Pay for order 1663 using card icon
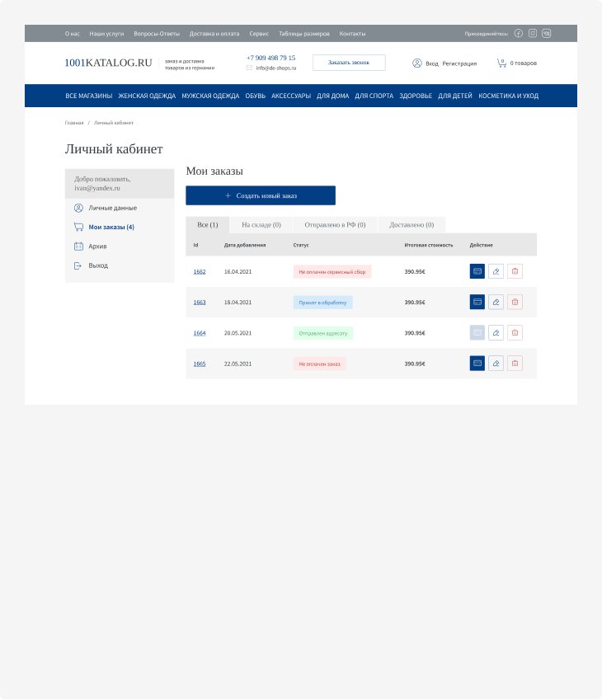Viewport: 602px width, 700px height. [x=477, y=303]
